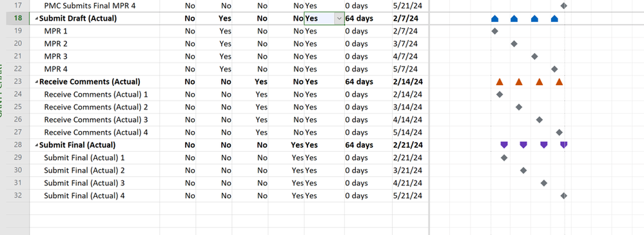Click the first blue pentagon marker in row 18

point(494,19)
